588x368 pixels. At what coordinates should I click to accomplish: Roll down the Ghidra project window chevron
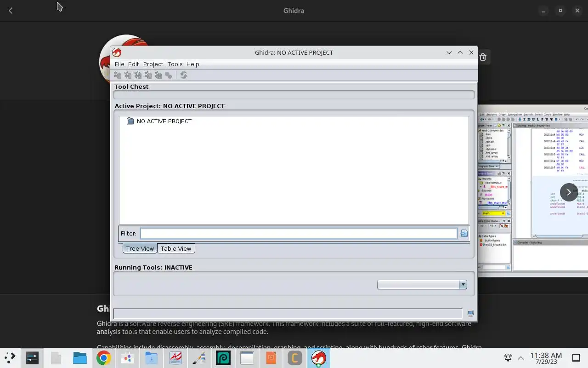[449, 52]
